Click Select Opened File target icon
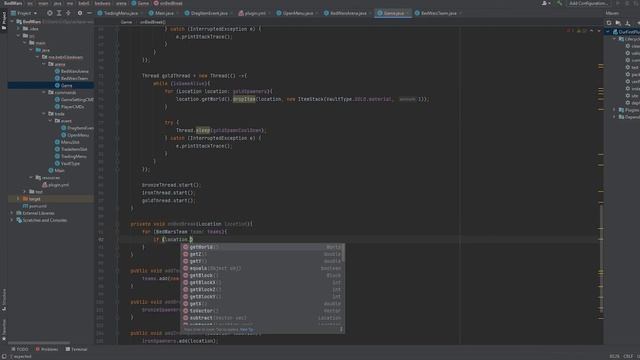This screenshot has height=360, width=640. coord(49,13)
